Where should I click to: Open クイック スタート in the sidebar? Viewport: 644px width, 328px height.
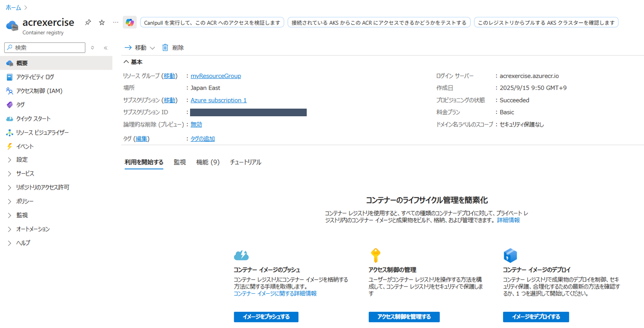(56, 119)
